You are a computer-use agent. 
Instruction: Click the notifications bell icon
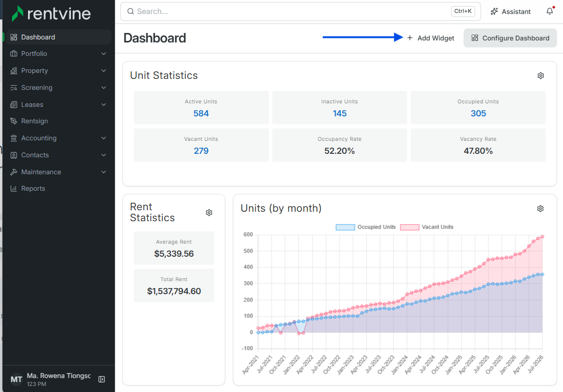550,11
